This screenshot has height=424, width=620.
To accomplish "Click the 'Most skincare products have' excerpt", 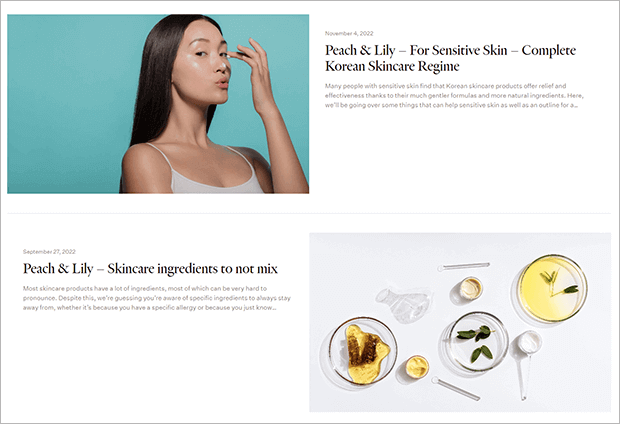I will coord(157,298).
